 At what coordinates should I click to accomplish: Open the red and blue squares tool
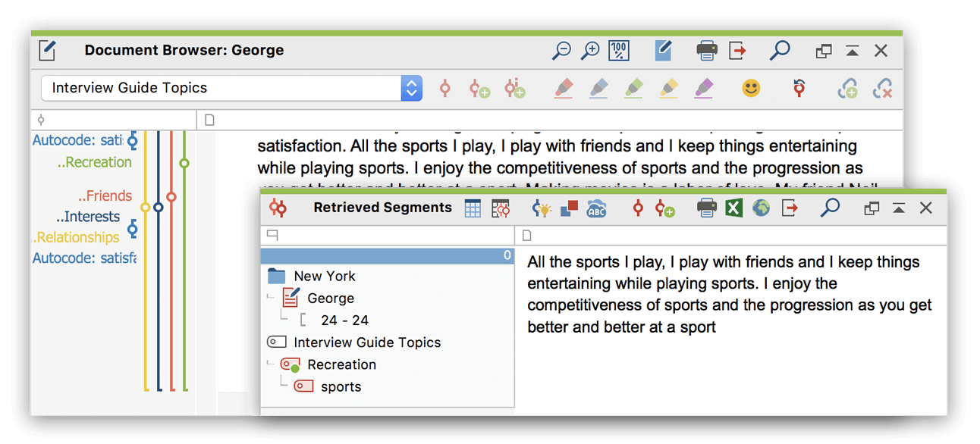569,208
